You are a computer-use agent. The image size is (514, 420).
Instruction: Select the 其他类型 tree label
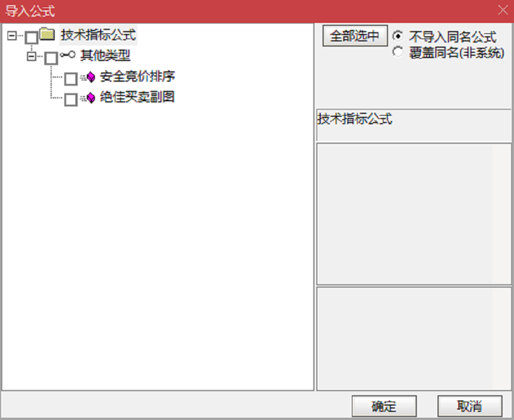click(105, 55)
